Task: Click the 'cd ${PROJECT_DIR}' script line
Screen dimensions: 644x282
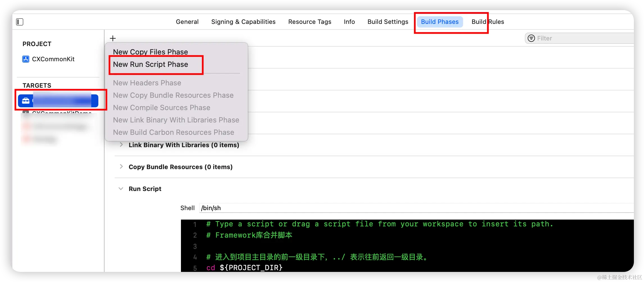Action: 244,268
